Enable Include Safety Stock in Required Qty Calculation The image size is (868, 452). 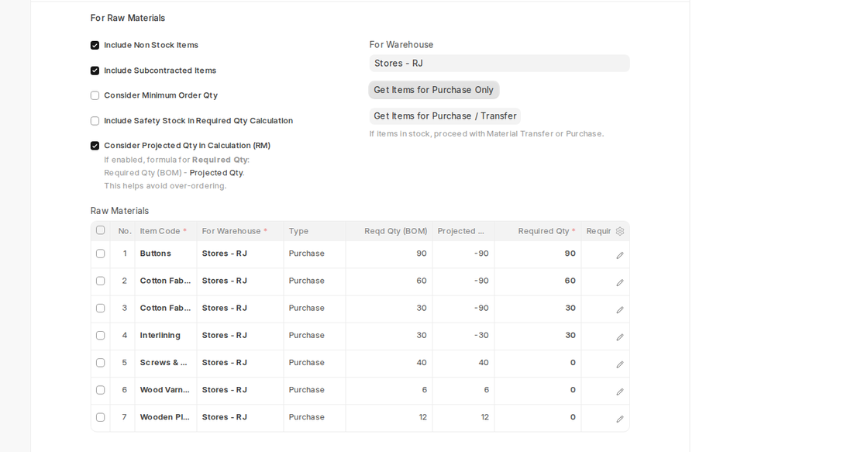pyautogui.click(x=95, y=121)
